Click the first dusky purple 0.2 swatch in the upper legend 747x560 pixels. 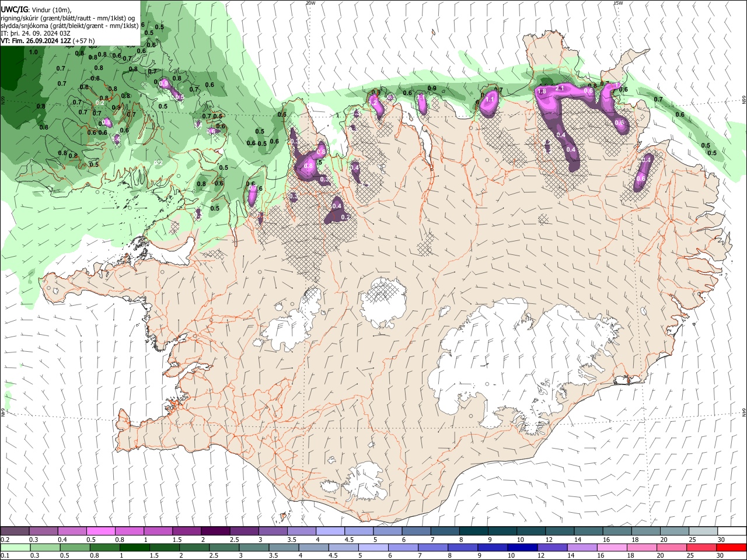[x=15, y=531]
